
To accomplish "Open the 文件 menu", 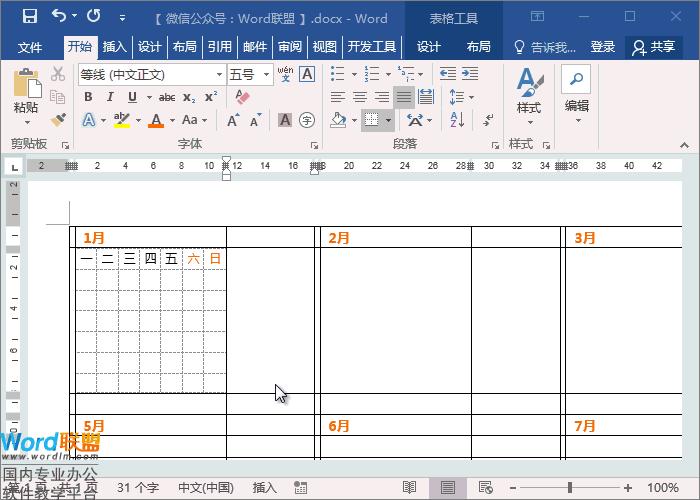I will coord(30,46).
